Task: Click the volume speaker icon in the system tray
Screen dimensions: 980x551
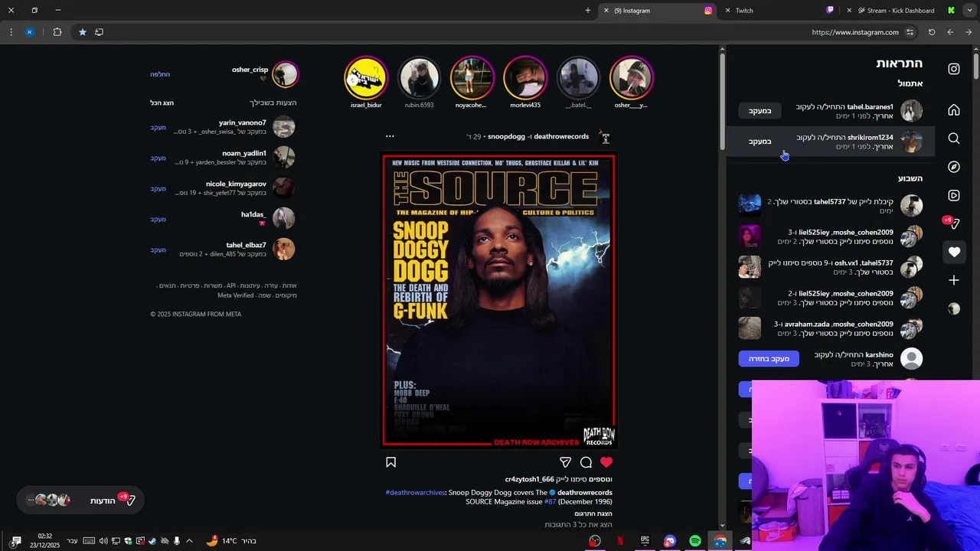Action: (103, 541)
